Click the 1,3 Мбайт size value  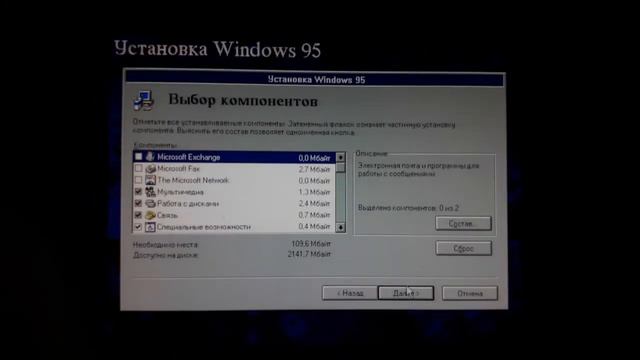pos(314,192)
